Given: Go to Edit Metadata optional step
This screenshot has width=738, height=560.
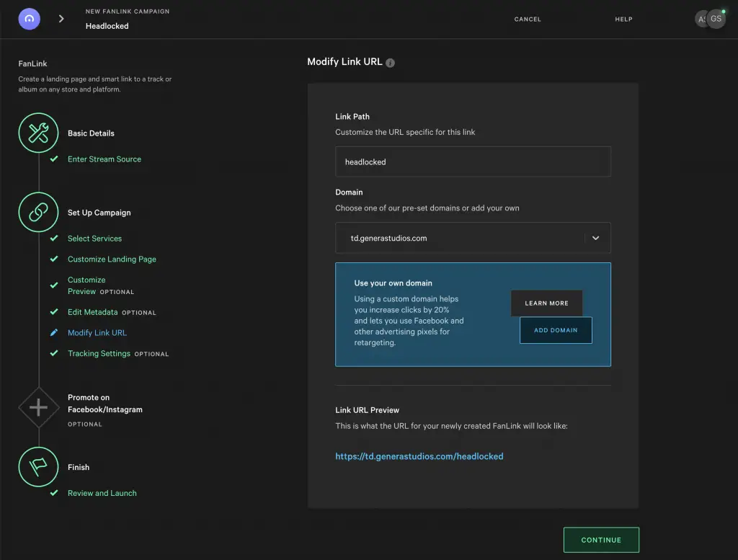Looking at the screenshot, I should (112, 312).
